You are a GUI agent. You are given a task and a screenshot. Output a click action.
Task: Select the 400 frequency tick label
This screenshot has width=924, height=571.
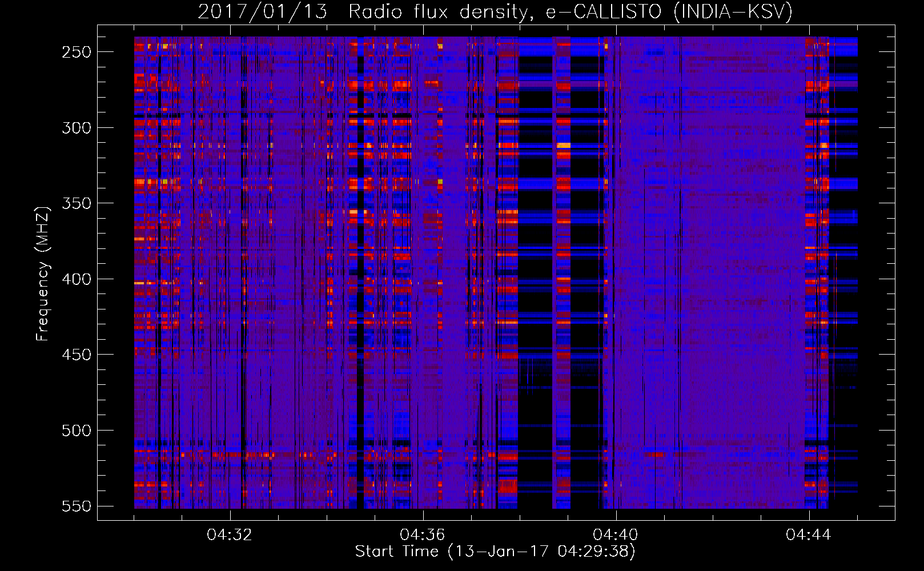77,279
